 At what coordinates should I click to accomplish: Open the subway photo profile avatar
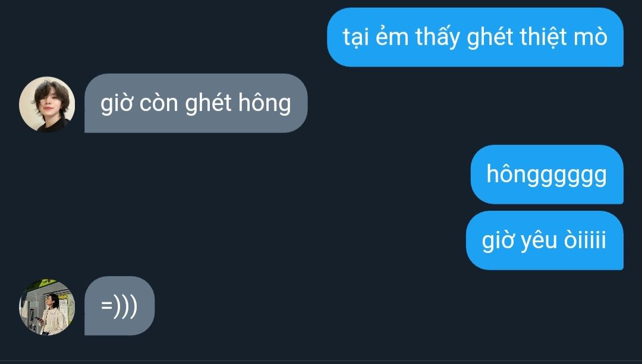47,307
